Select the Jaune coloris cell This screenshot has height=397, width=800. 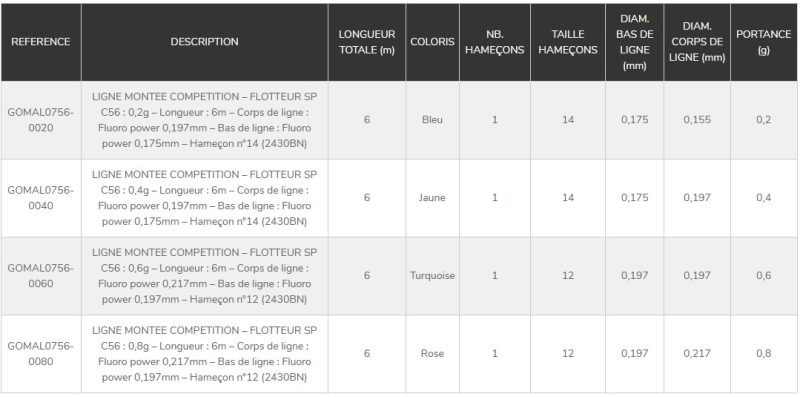pos(433,198)
